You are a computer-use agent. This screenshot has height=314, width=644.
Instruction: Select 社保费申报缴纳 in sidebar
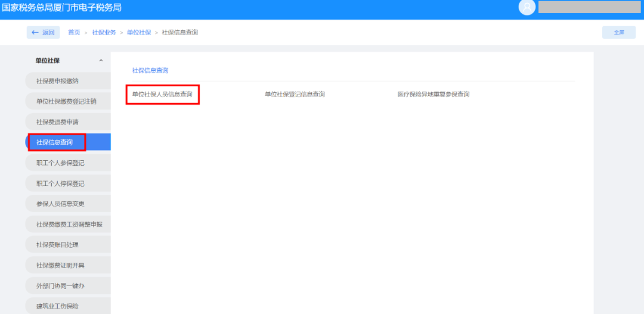click(68, 81)
